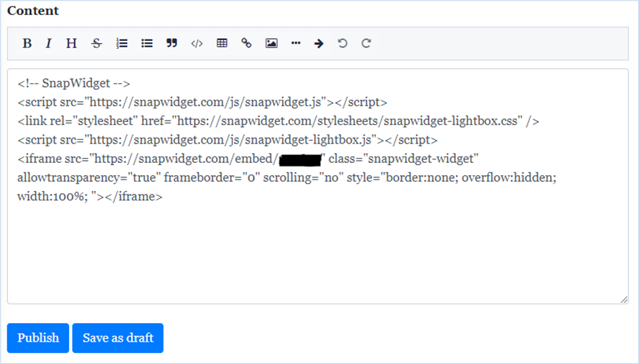Insert a numbered list
The image size is (639, 364).
pyautogui.click(x=121, y=43)
